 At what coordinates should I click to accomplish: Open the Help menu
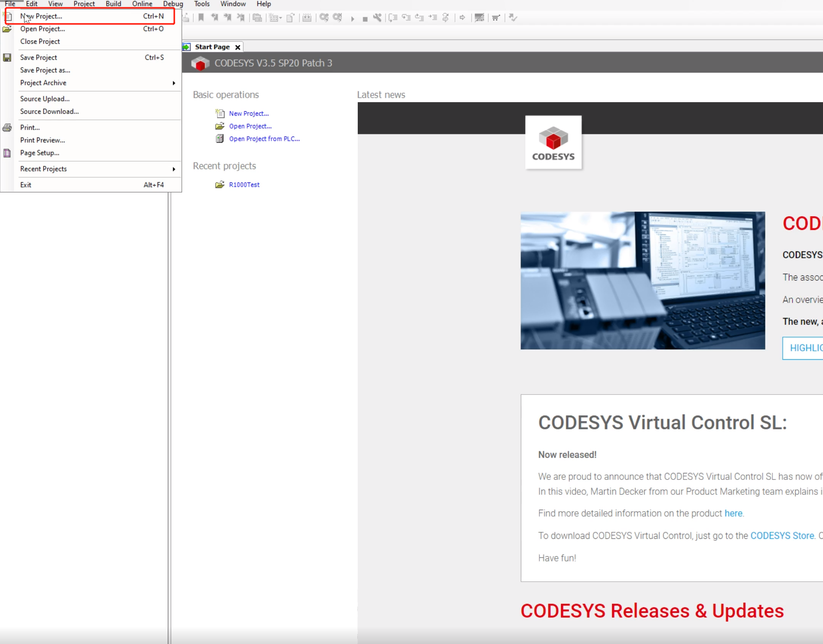pyautogui.click(x=264, y=4)
